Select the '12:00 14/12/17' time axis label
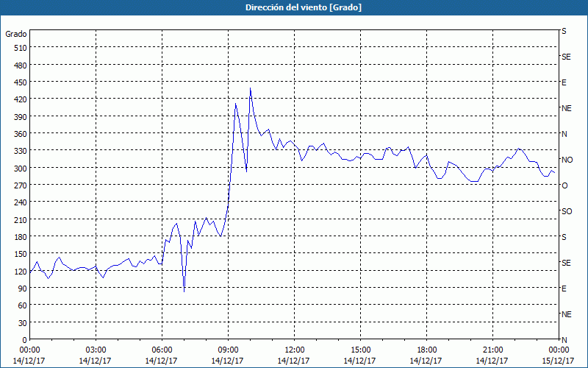588x368 pixels. tap(293, 355)
